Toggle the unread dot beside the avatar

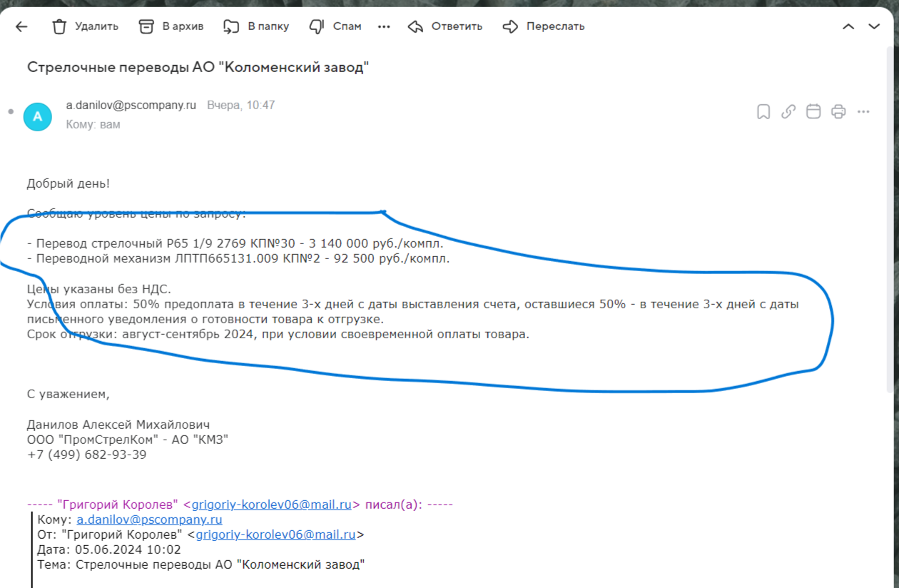11,112
